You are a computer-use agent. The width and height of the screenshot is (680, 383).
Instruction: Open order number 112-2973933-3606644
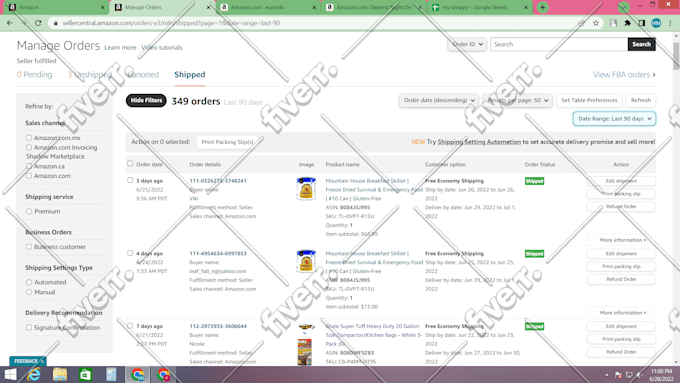pos(218,326)
